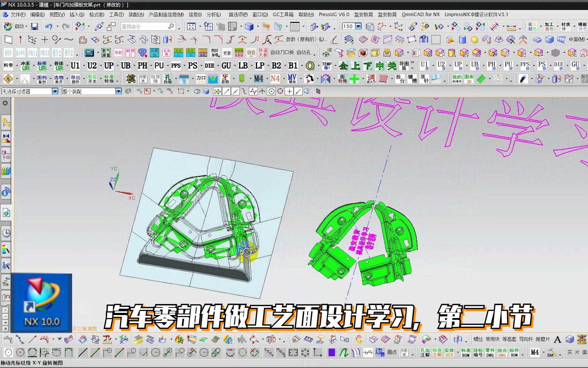
Task: Select the 快速夹板 quick clamp icon
Action: tap(263, 53)
